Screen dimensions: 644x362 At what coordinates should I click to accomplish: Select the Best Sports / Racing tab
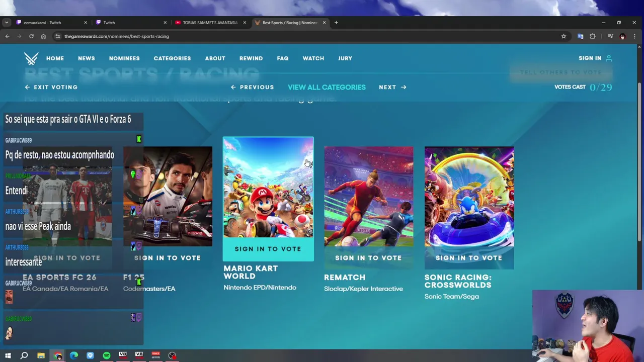click(290, 23)
